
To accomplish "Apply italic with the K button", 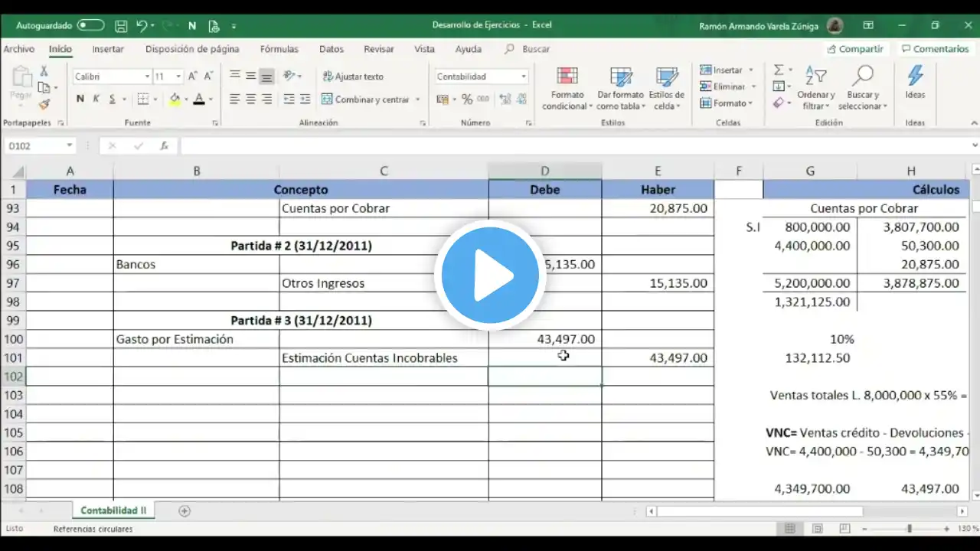I will [96, 99].
